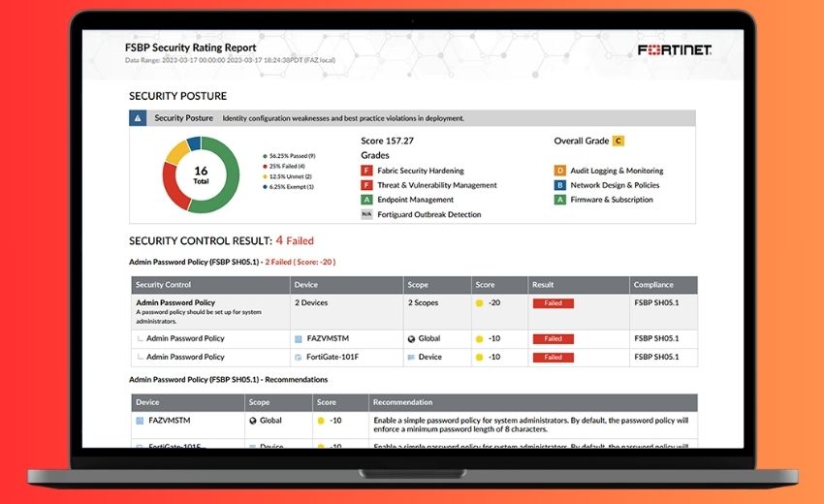Select the N/A badge for Fortiguard Outbreak Detection
The image size is (824, 504).
366,214
